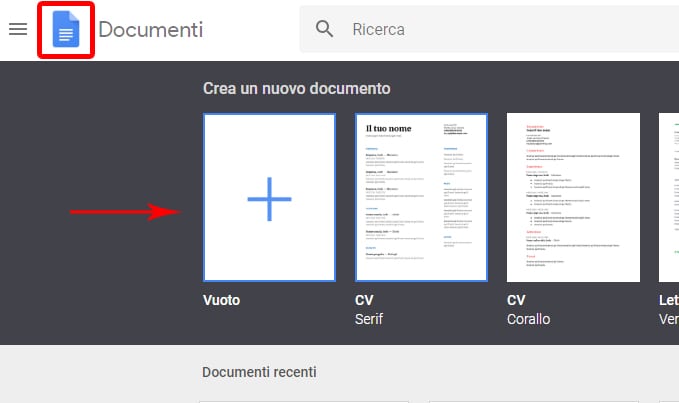Image resolution: width=679 pixels, height=403 pixels.
Task: Open the CV Corallo template thumbnail
Action: coord(573,197)
